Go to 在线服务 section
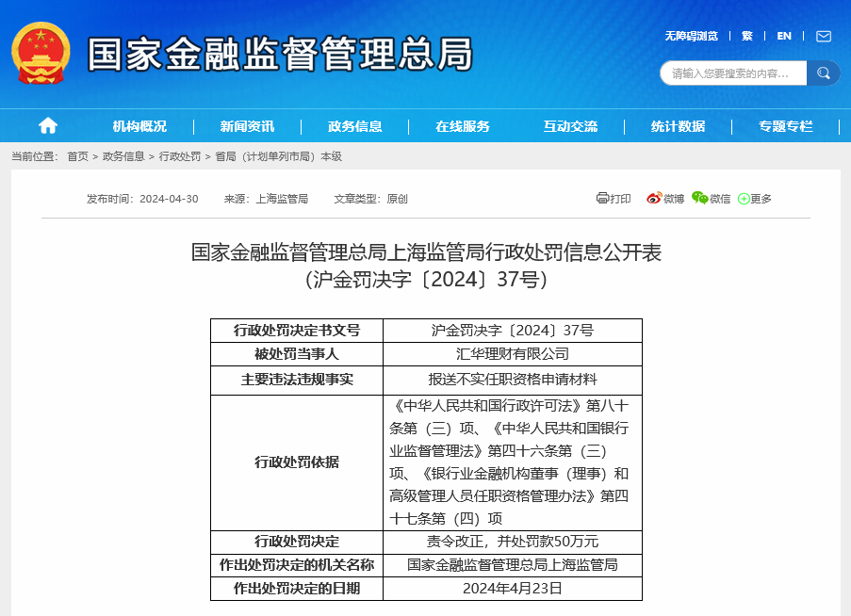The height and width of the screenshot is (616, 851). tap(462, 126)
